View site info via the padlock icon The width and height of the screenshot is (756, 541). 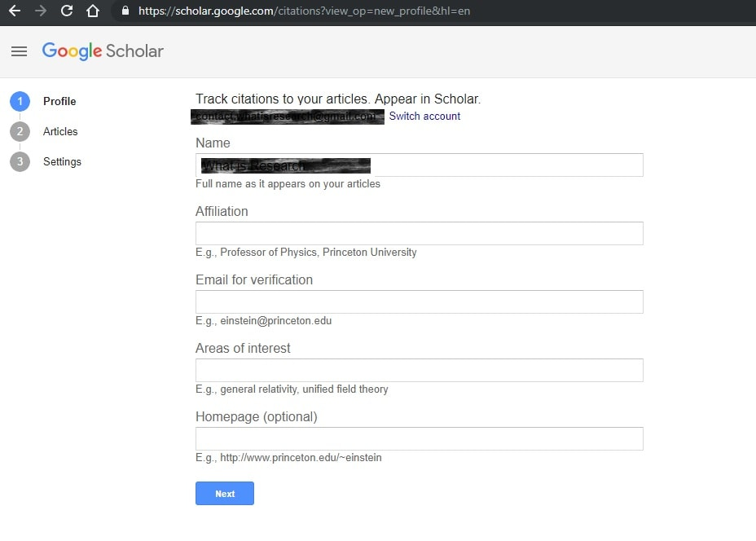(125, 11)
